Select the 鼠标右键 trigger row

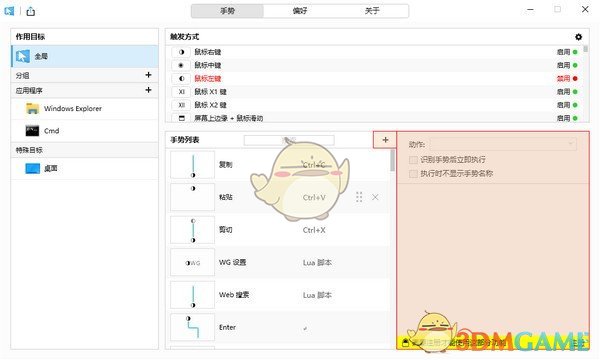tap(375, 52)
